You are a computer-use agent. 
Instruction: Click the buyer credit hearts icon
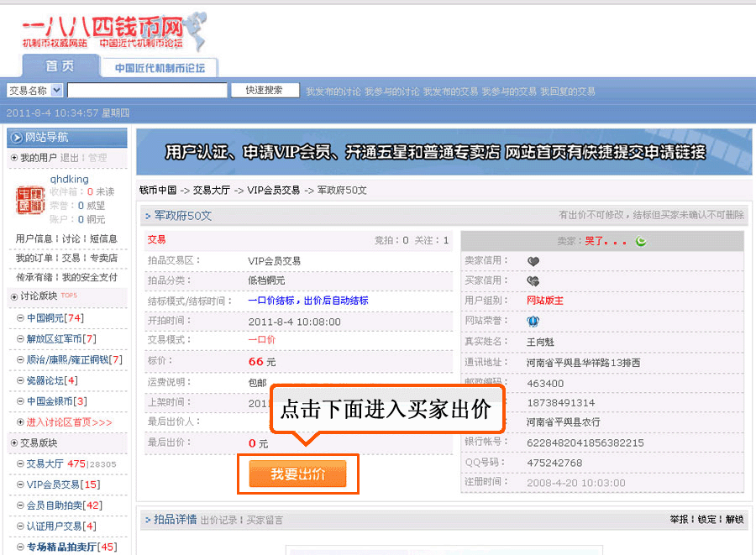(x=533, y=281)
